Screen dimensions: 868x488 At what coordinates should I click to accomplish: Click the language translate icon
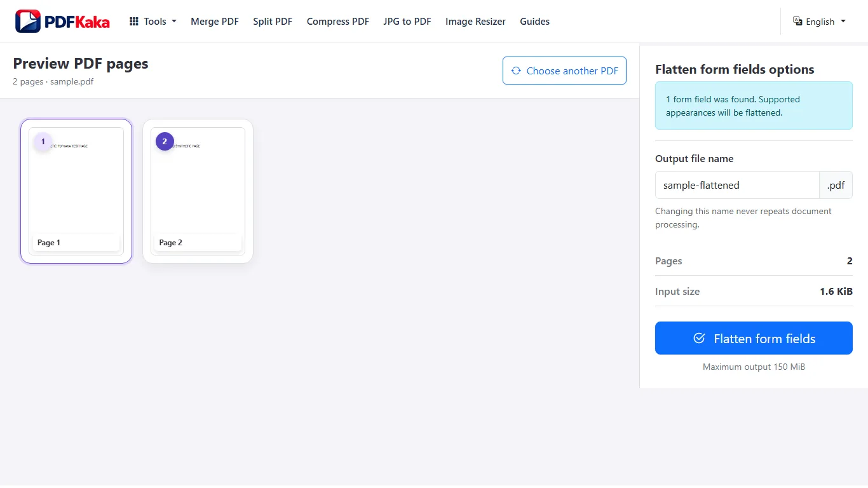coord(798,22)
